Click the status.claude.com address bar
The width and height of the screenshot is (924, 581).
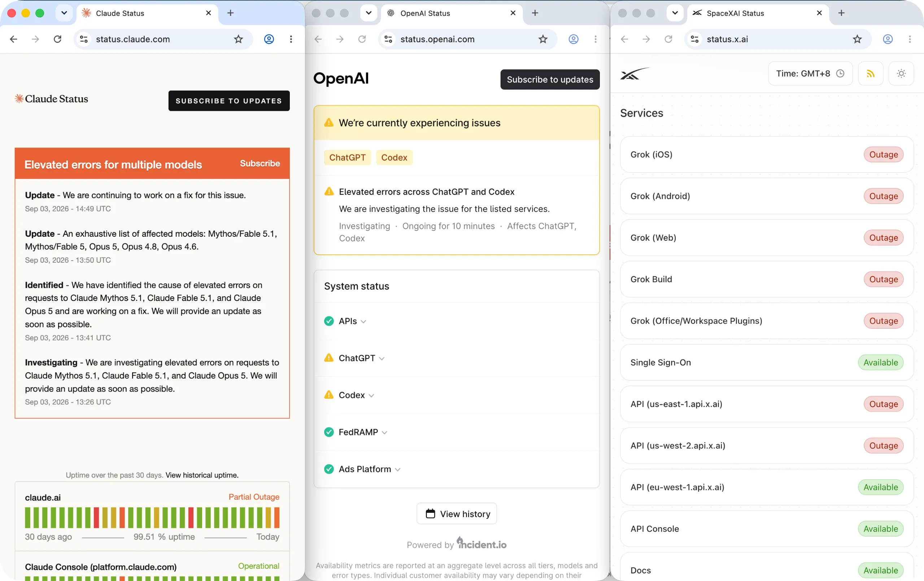click(x=163, y=39)
